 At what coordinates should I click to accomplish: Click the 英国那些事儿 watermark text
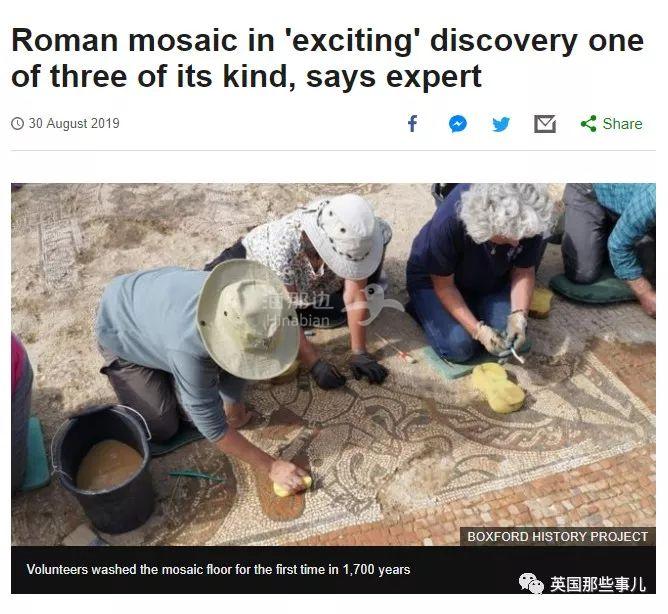598,584
